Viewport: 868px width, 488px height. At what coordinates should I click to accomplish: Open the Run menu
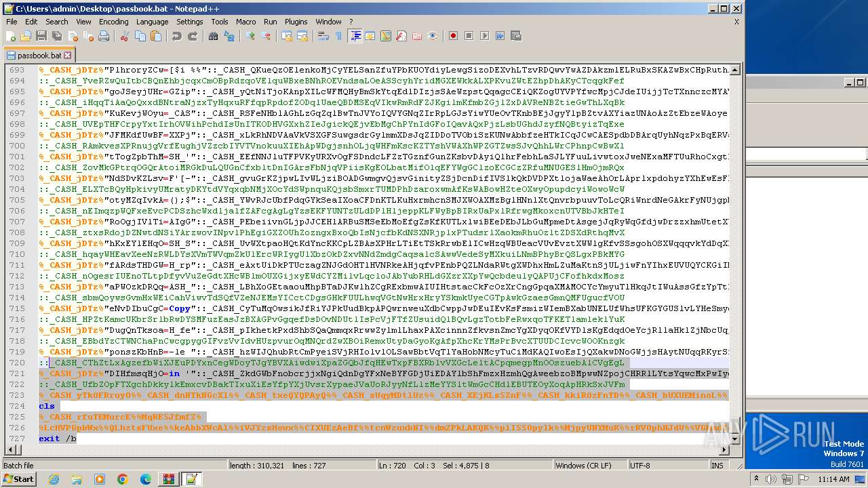click(x=271, y=22)
